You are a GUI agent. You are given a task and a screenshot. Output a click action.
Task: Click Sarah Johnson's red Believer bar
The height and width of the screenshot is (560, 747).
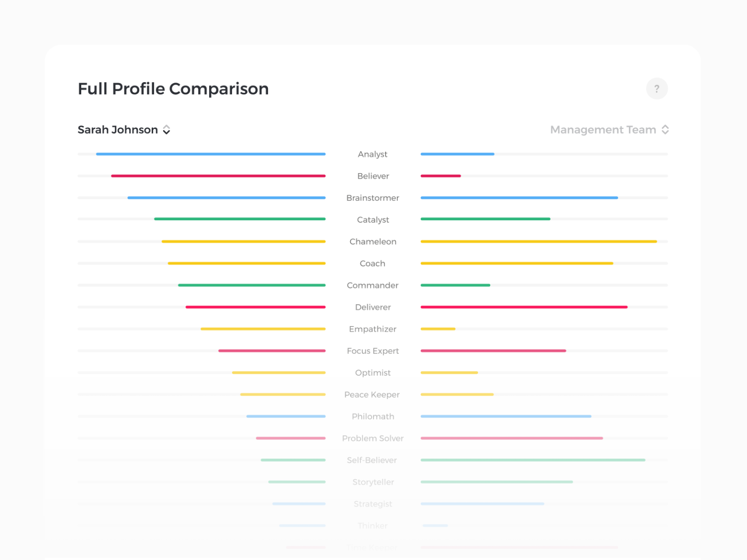tap(218, 176)
